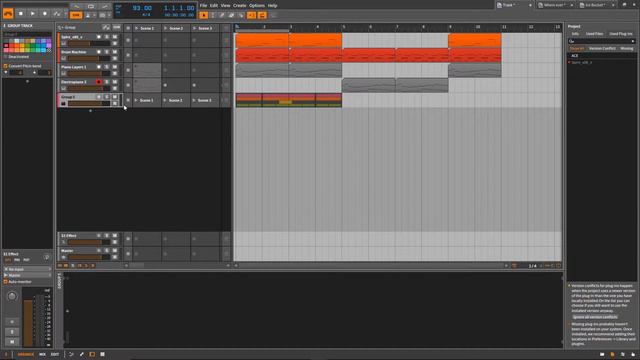Open the Help menu

click(272, 5)
